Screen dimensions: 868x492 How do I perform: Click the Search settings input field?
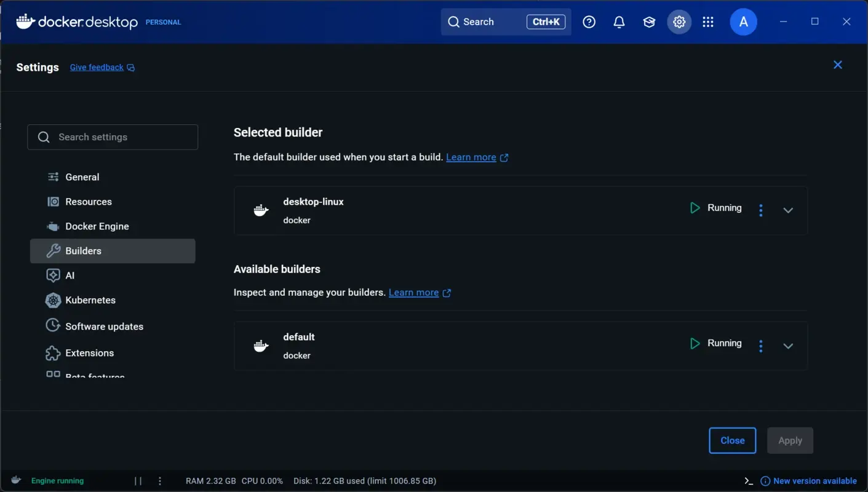(113, 137)
